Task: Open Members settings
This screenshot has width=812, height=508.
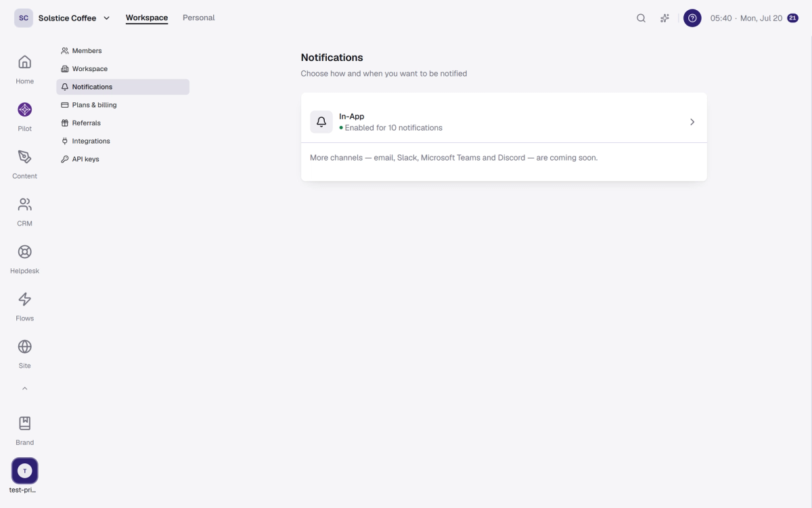Action: click(122, 51)
